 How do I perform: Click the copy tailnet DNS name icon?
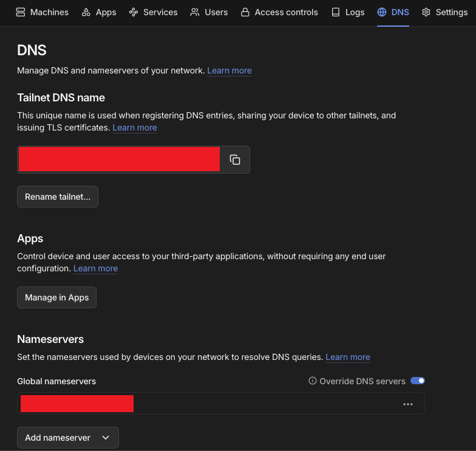235,160
